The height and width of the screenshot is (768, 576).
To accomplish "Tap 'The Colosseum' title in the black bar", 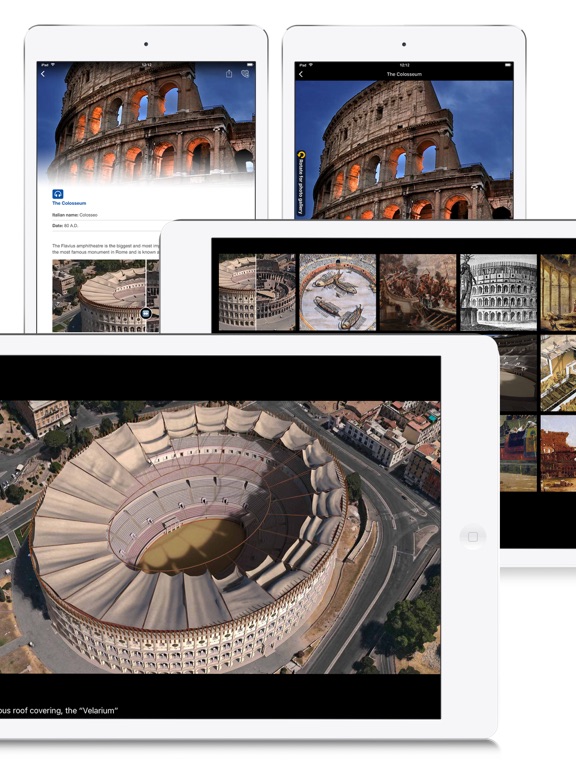I will pos(404,74).
